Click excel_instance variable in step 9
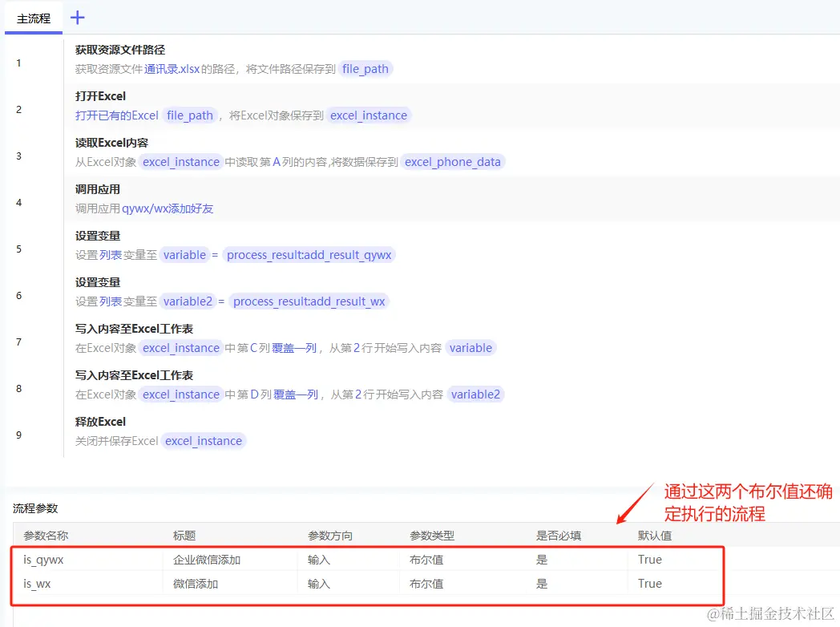Screen dimensions: 840x627 [204, 442]
